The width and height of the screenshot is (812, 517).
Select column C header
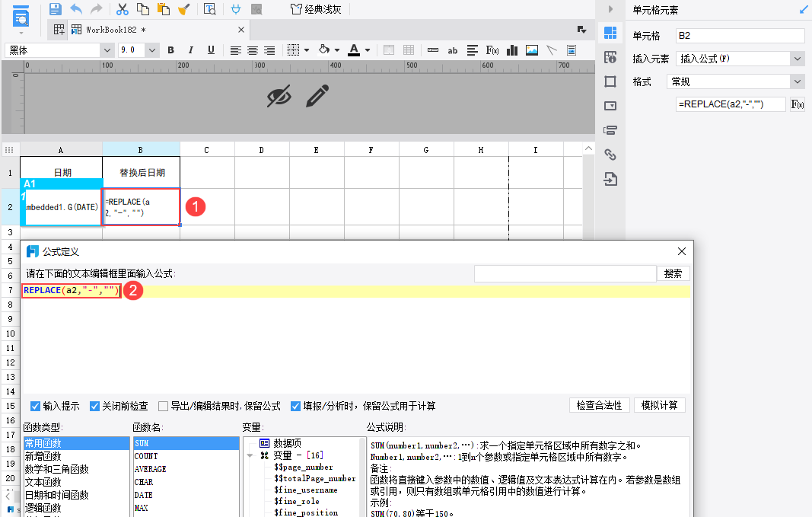coord(207,150)
